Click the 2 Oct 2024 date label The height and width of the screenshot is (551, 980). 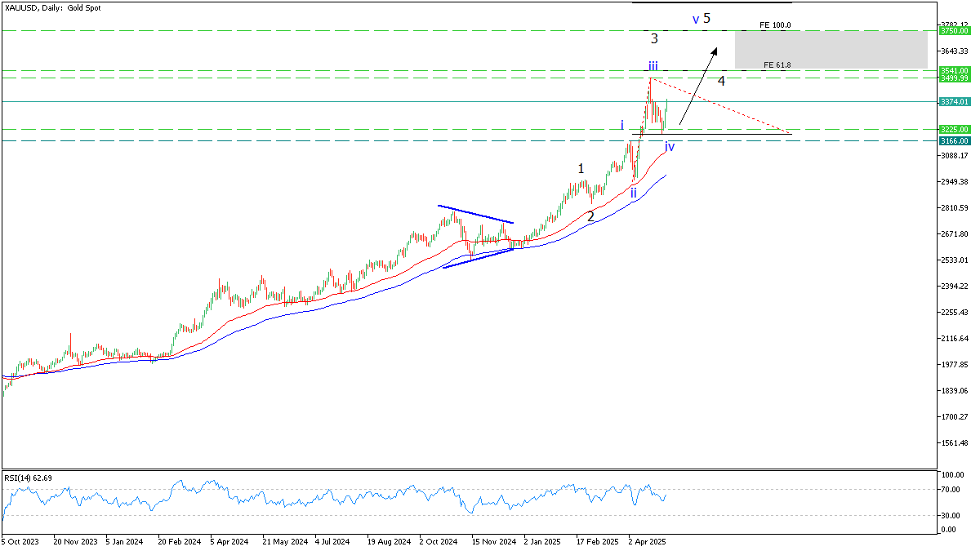(x=439, y=541)
